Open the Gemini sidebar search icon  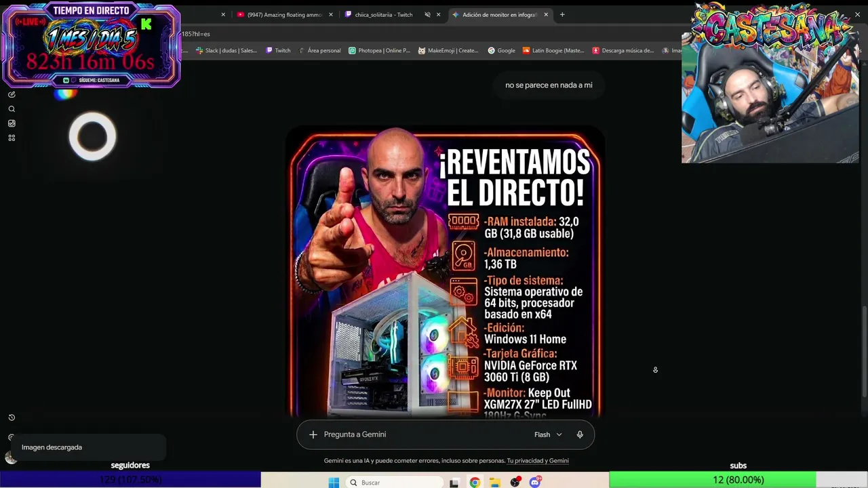pos(12,109)
